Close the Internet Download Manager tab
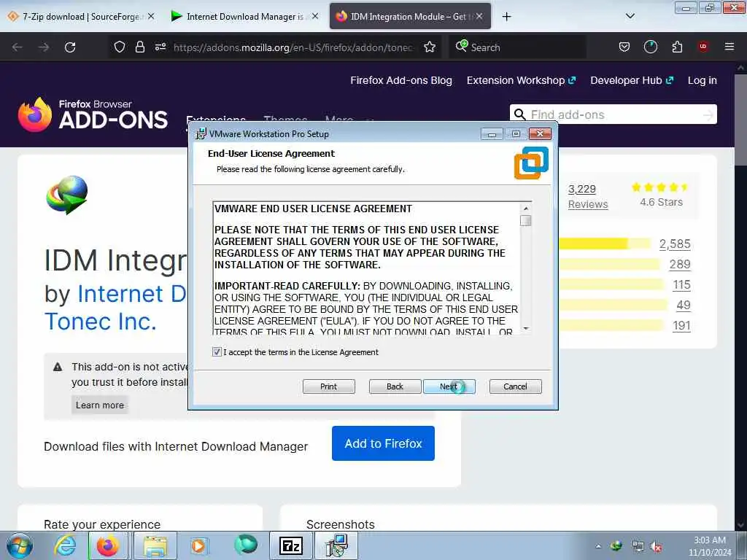Viewport: 747px width, 560px height. tap(315, 16)
